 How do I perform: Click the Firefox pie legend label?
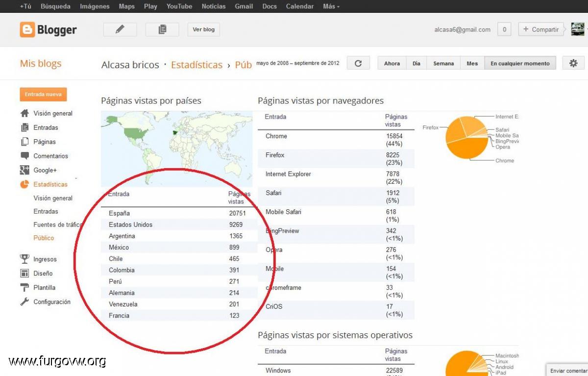431,127
